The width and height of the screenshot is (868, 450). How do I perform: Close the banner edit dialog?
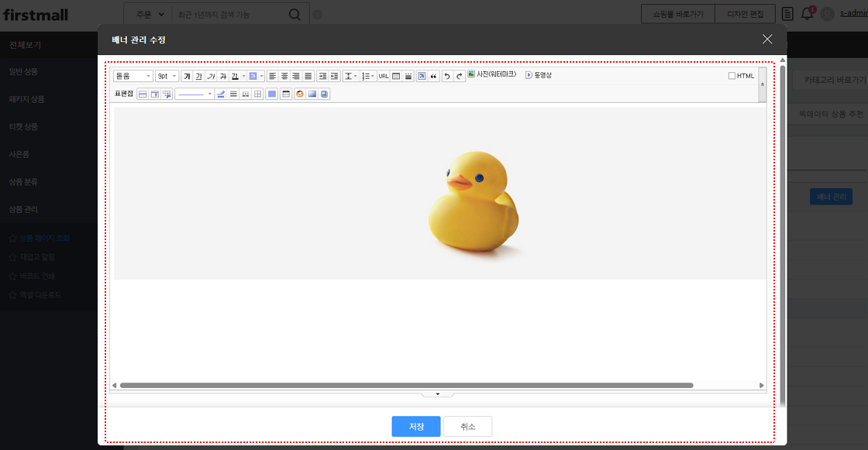pos(767,40)
